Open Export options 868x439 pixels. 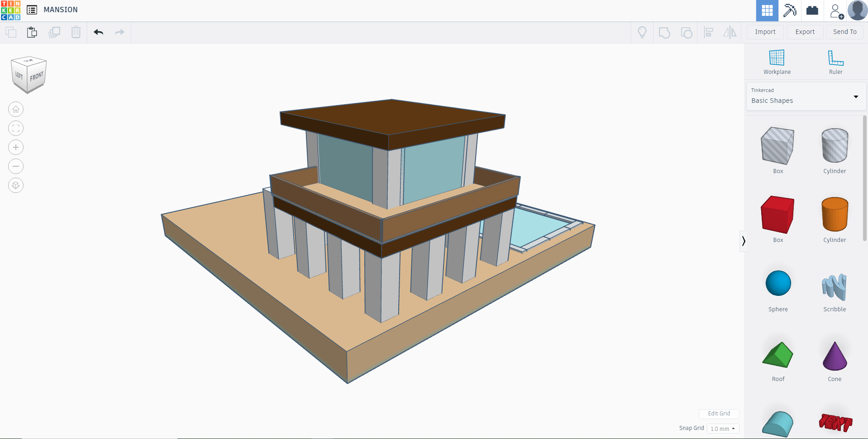pyautogui.click(x=804, y=32)
